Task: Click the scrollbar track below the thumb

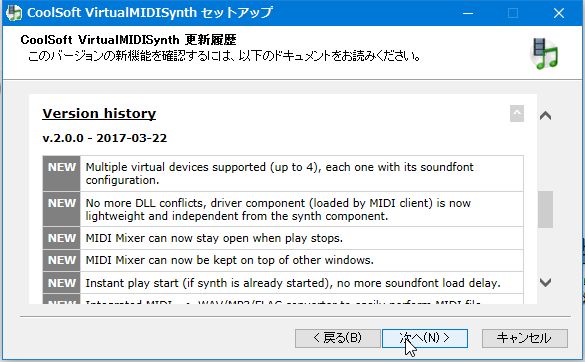Action: tap(545, 252)
